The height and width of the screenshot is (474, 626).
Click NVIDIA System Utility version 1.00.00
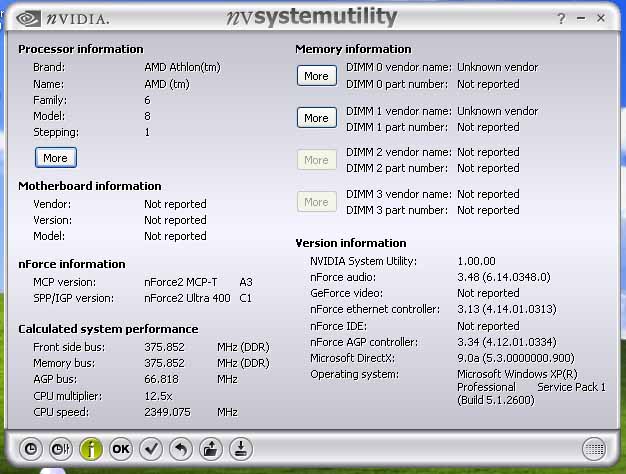tap(476, 261)
